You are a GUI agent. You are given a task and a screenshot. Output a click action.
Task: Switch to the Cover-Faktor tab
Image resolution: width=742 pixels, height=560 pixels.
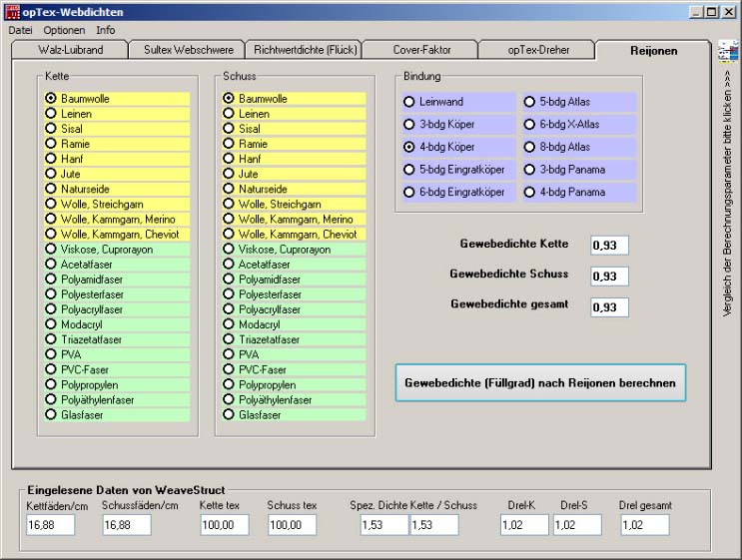(x=421, y=50)
